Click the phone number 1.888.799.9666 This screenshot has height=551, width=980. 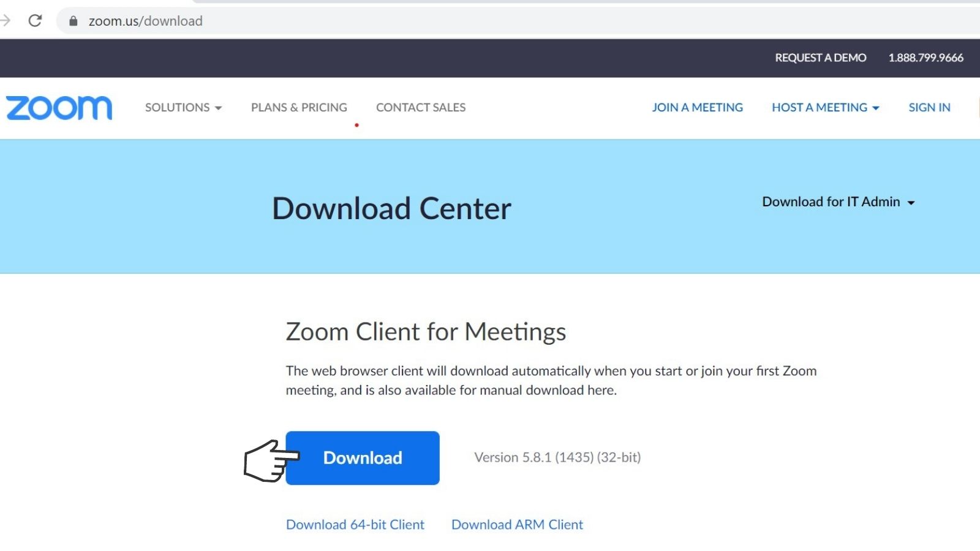coord(925,58)
